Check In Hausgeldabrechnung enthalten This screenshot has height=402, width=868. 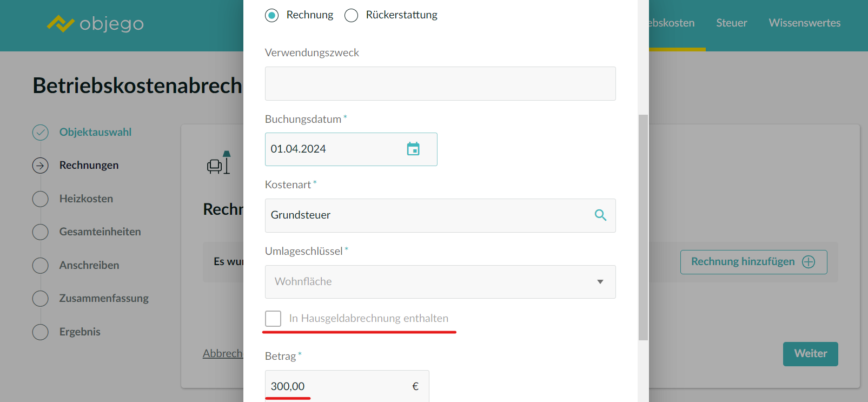coord(273,319)
